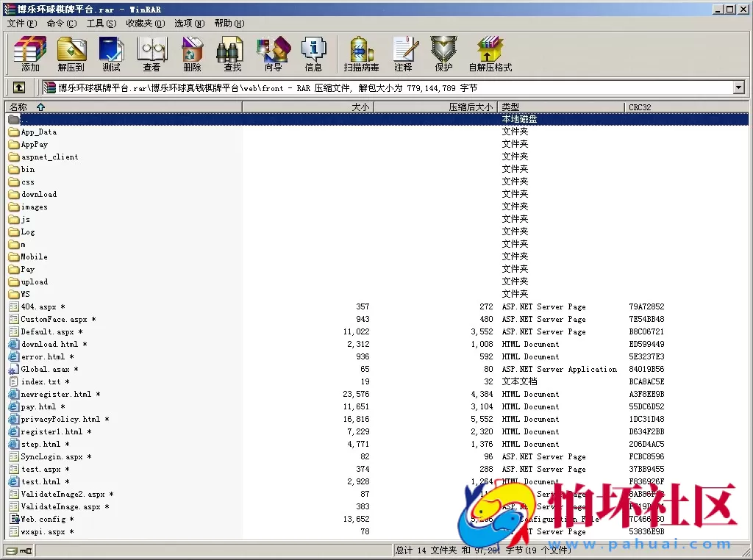753x560 pixels.
Task: Click the 保护 (Protect) shield icon
Action: [443, 54]
